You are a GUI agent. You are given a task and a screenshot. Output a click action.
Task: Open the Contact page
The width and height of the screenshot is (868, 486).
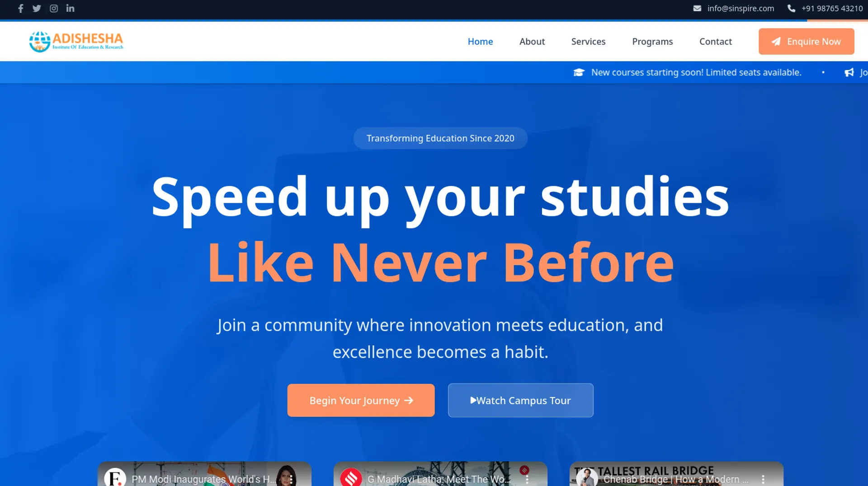click(x=716, y=42)
